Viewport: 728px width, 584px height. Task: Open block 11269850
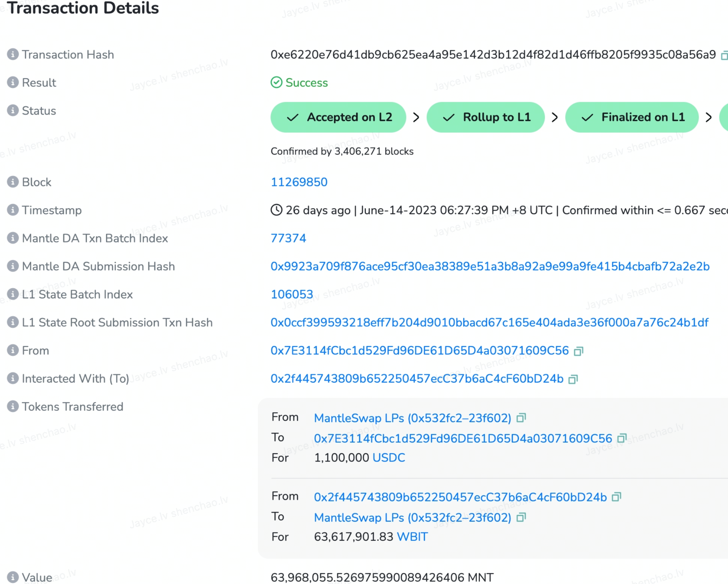[299, 182]
